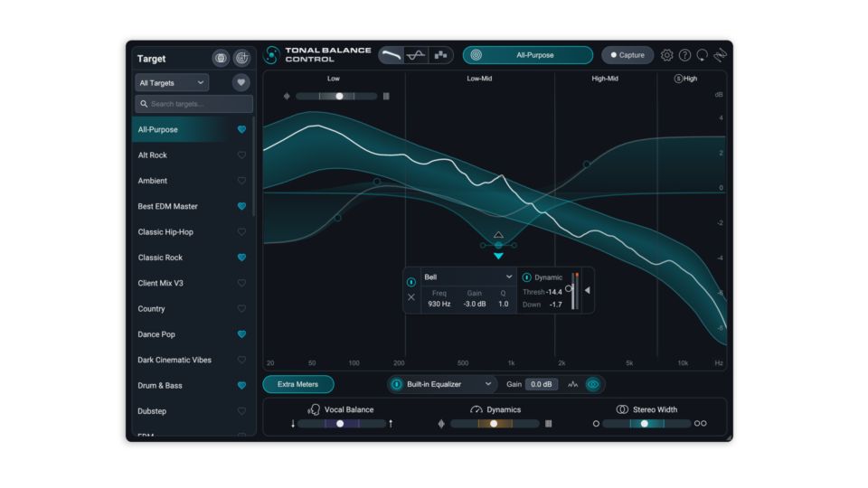The height and width of the screenshot is (488, 868).
Task: Click the 930 Hz frequency value
Action: coord(439,305)
